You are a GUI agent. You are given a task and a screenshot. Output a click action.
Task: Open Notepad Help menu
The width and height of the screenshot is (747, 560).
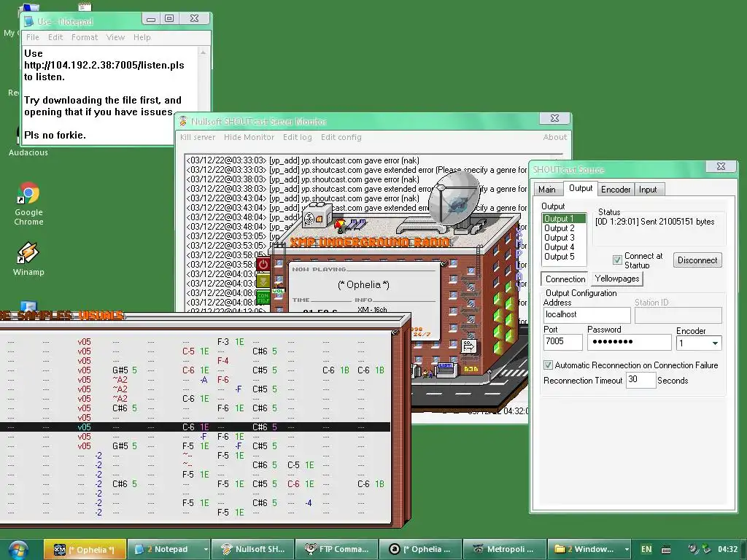142,37
